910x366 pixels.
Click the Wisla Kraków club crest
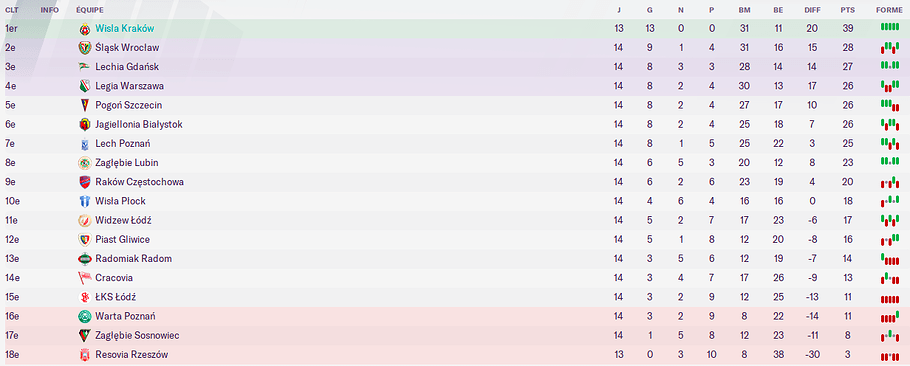click(x=85, y=28)
